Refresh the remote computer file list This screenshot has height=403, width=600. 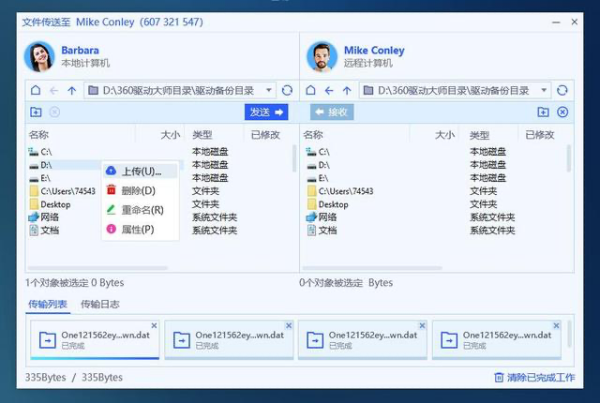coord(563,90)
